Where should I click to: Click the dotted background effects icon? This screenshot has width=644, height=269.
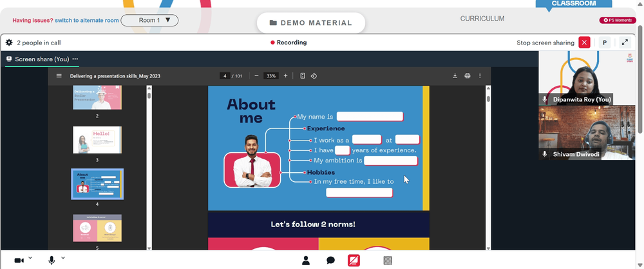click(x=387, y=261)
